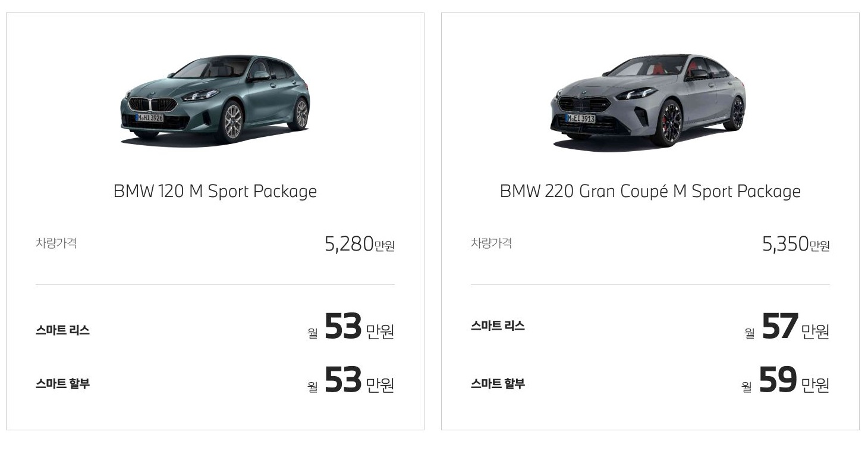
Task: Click 스마트 리스 label under BMW 120
Action: [x=62, y=330]
